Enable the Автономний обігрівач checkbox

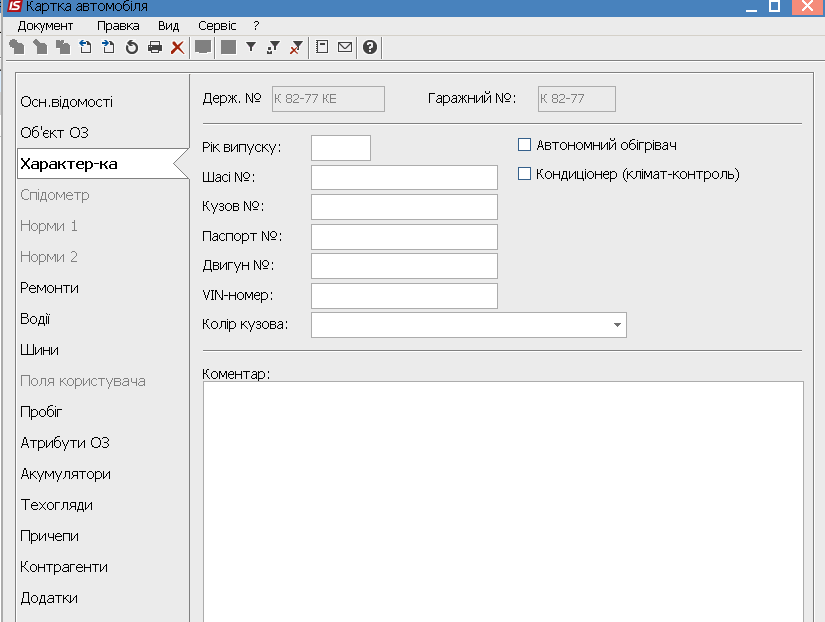(525, 145)
